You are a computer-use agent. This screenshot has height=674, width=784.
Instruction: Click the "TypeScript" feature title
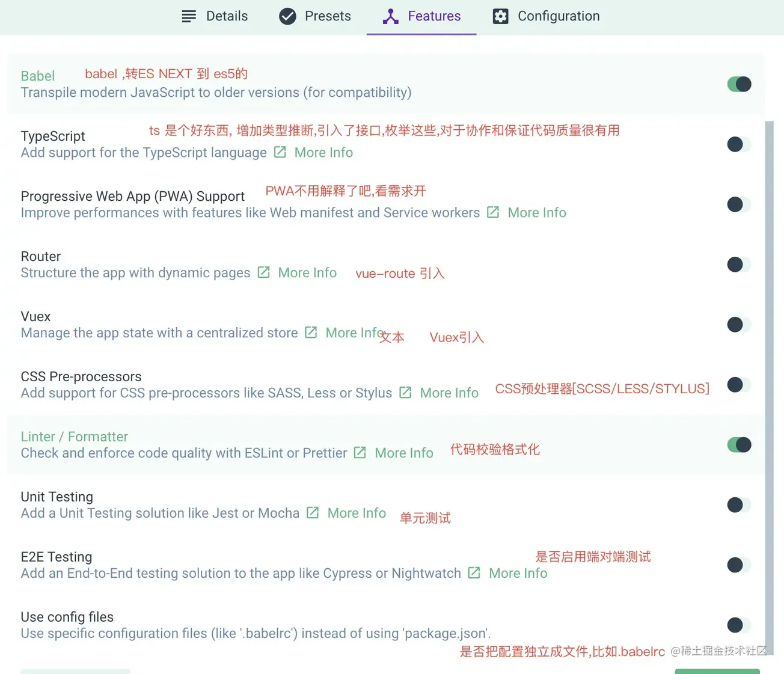[x=53, y=136]
